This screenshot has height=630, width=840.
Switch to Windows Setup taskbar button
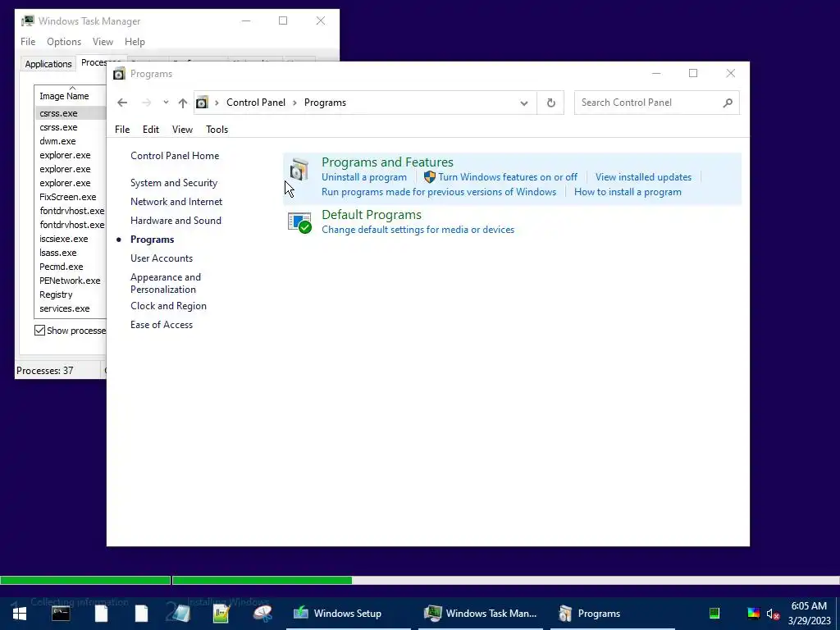click(x=348, y=614)
